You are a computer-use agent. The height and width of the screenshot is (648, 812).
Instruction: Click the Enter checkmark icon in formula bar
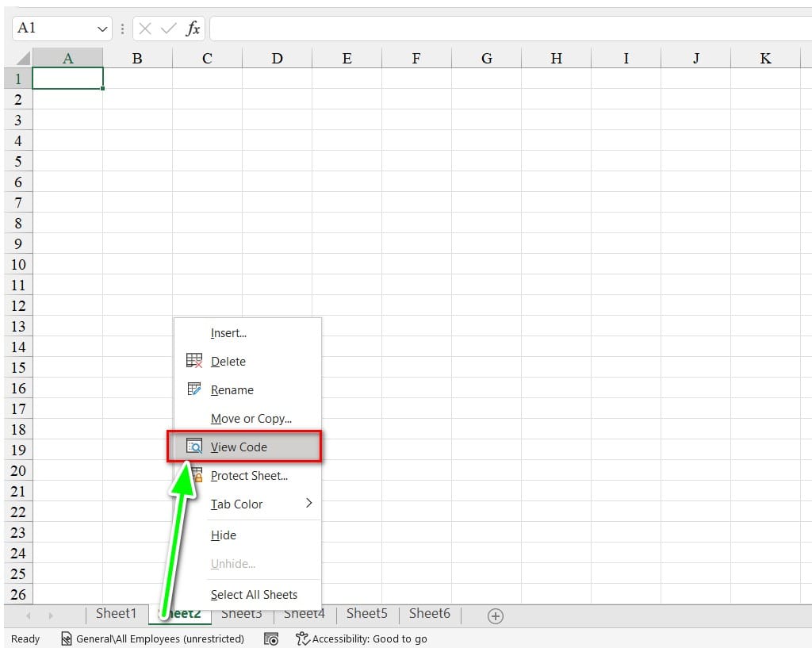coord(168,29)
